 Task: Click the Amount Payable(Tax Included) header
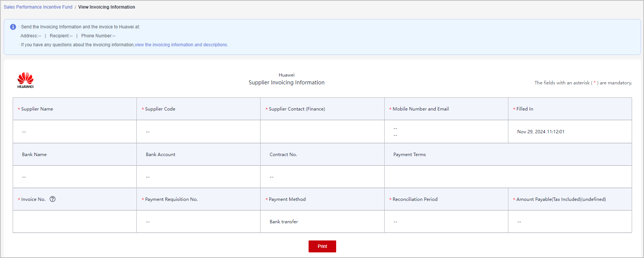coord(561,199)
